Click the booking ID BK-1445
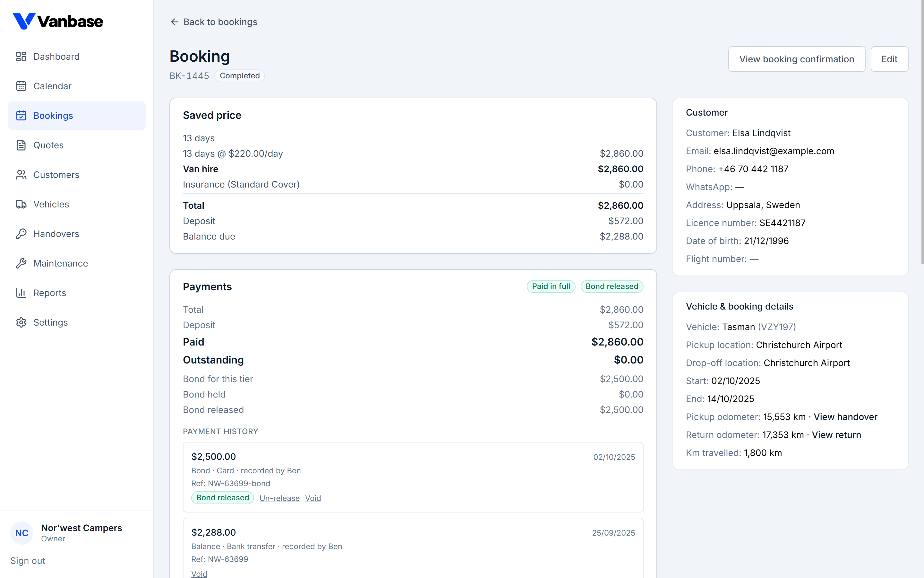This screenshot has width=924, height=578. 189,76
